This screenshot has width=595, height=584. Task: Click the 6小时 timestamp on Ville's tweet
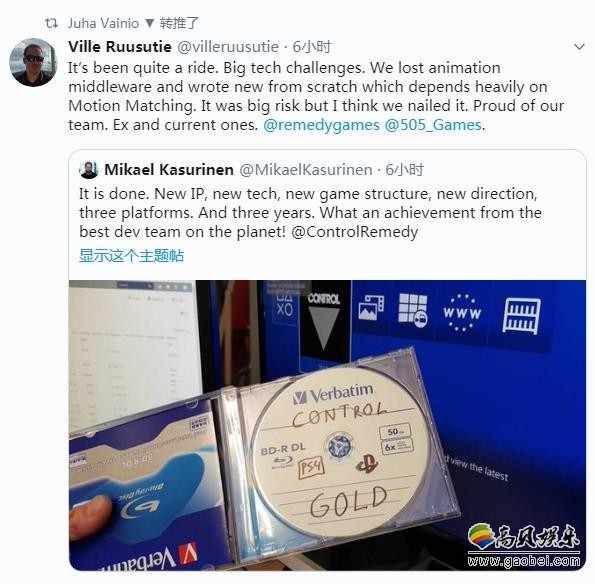tap(312, 47)
